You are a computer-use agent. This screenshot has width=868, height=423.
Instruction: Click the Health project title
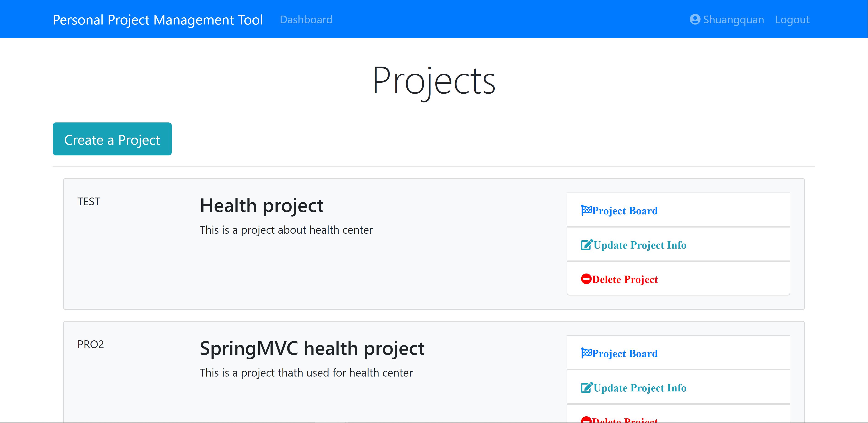(x=262, y=206)
